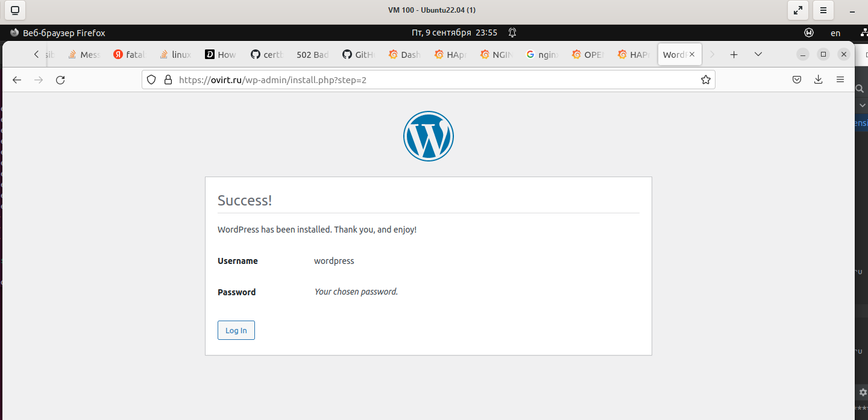Reload the current page

coord(60,80)
